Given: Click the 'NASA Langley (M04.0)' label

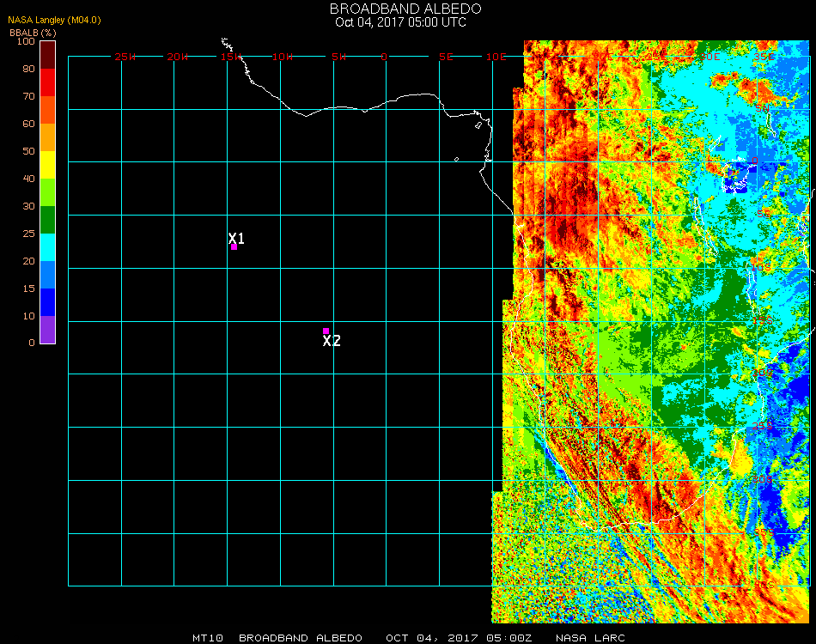Looking at the screenshot, I should pyautogui.click(x=54, y=20).
